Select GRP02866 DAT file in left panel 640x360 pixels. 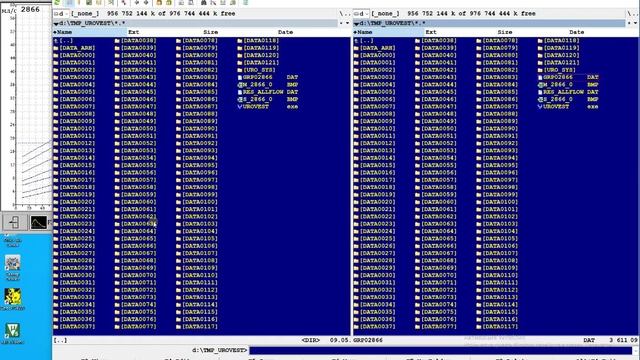click(268, 77)
